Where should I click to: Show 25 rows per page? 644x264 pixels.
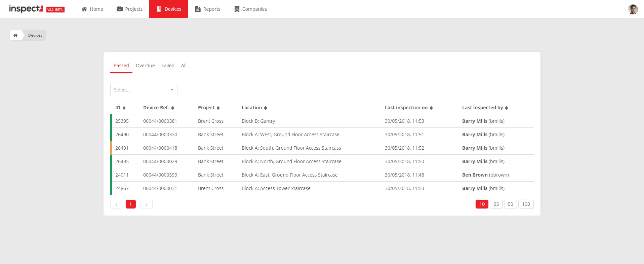click(496, 204)
